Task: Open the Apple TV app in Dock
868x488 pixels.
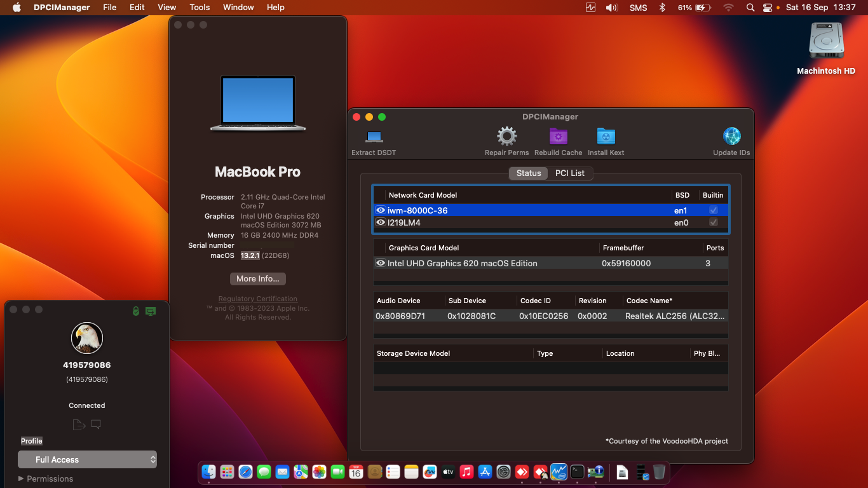Action: pyautogui.click(x=448, y=471)
